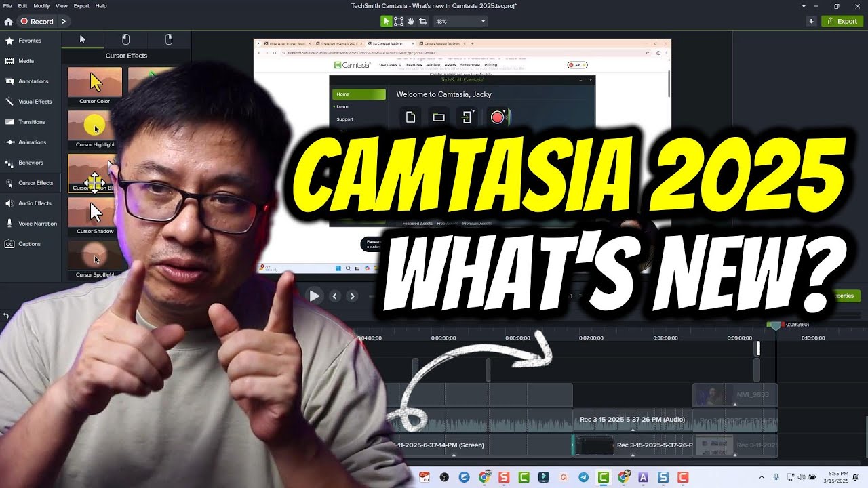The image size is (868, 488).
Task: Switch to the right-click effects tab
Action: [x=169, y=39]
